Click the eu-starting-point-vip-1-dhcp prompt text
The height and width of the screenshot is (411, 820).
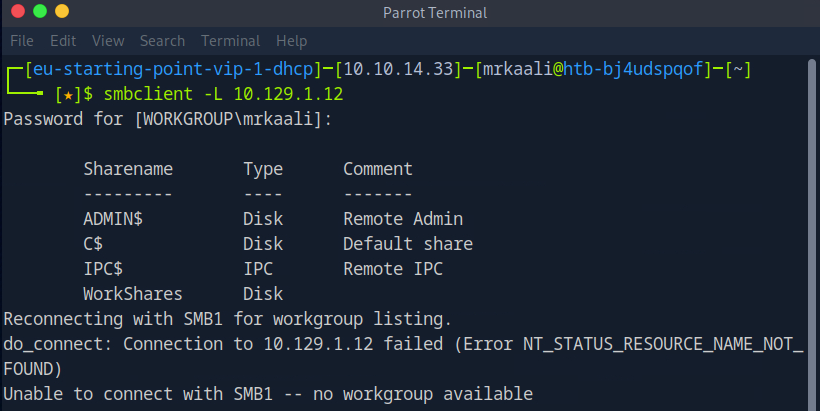point(169,69)
